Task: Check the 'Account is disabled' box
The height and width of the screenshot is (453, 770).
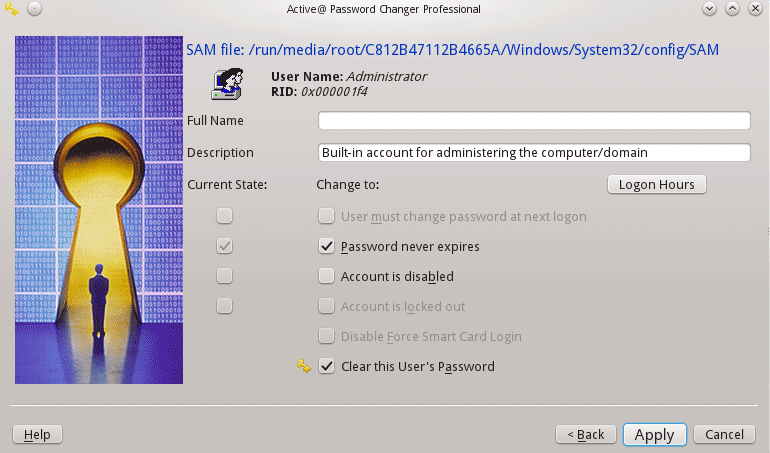Action: [327, 276]
